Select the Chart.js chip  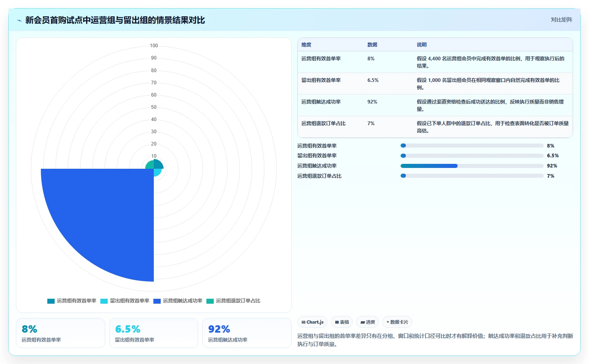[312, 322]
